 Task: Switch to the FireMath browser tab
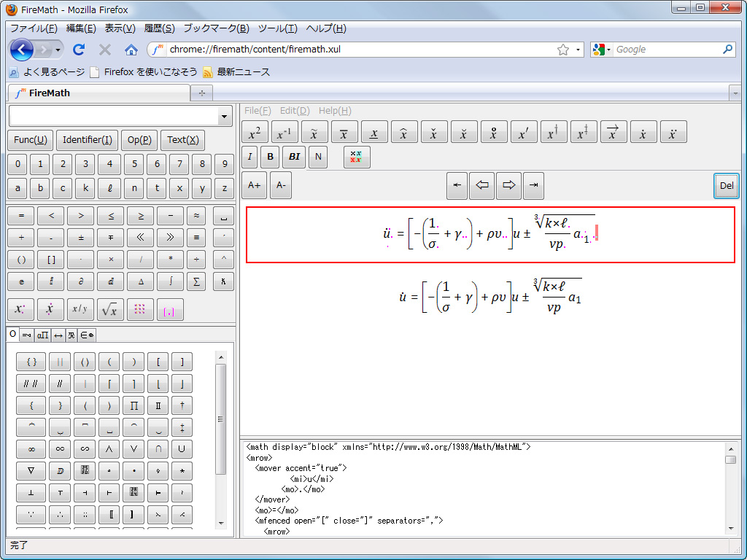pyautogui.click(x=98, y=93)
